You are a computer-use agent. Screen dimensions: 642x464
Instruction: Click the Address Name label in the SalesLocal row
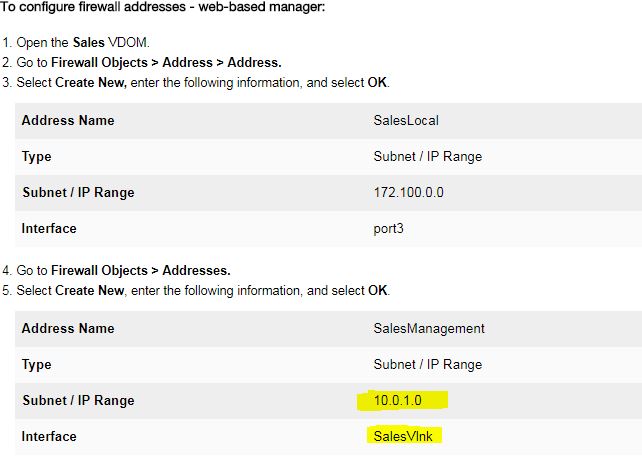[x=68, y=121]
